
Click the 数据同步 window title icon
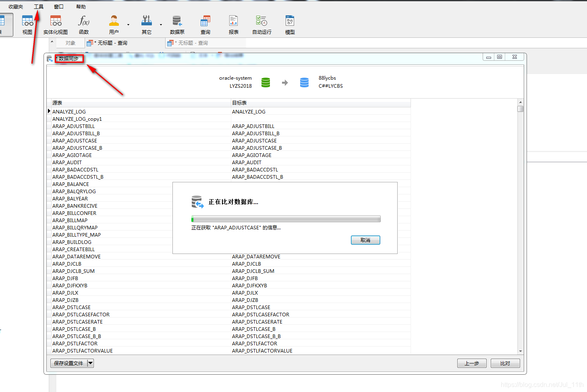coord(50,59)
